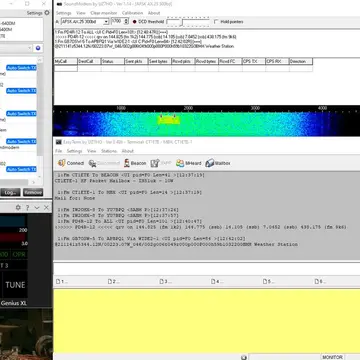Viewport: 360px width, 360px height.
Task: Click the Rcvd pkts column header
Action: [x=183, y=61]
